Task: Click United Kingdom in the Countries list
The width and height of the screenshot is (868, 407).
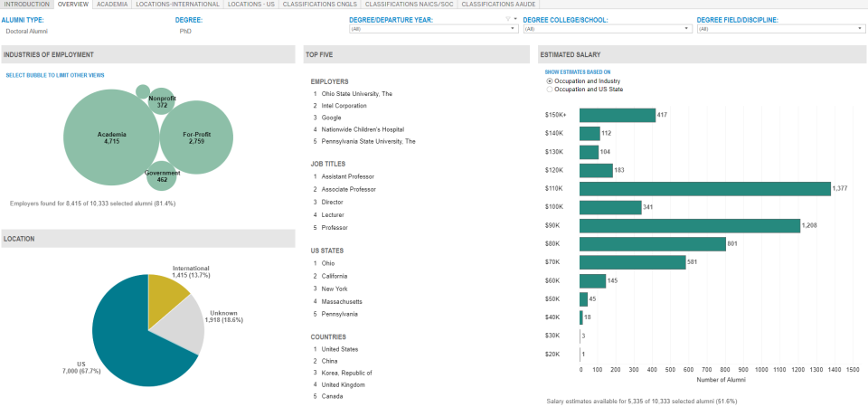Action: point(343,384)
